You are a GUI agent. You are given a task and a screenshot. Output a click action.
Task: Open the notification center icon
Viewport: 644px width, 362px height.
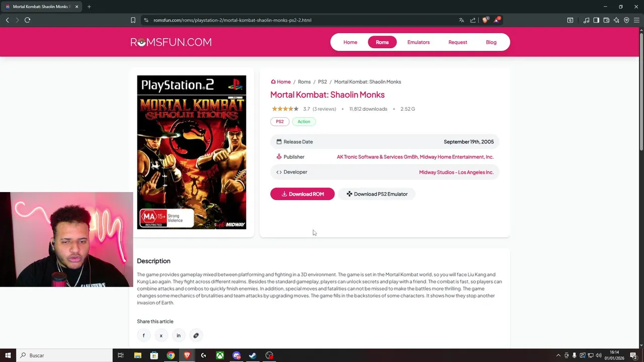633,355
